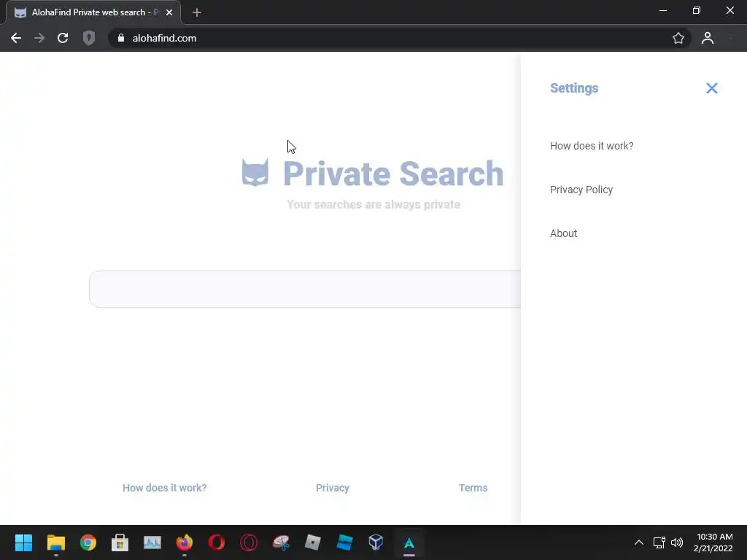Restore down the browser window

pos(697,10)
